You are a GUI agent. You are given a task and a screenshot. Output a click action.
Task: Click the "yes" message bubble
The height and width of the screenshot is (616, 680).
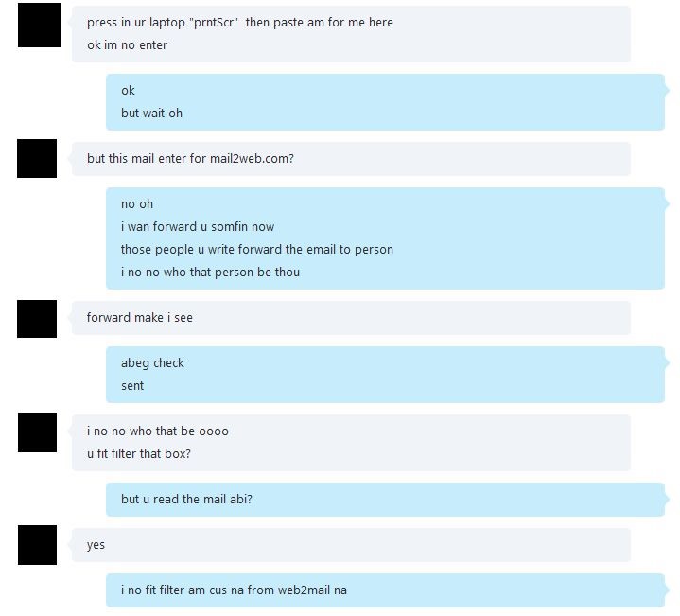click(x=351, y=545)
